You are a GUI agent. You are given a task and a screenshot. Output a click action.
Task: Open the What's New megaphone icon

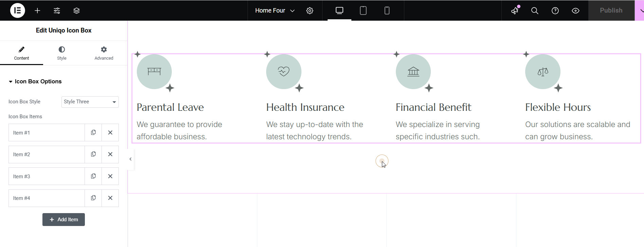pos(515,11)
